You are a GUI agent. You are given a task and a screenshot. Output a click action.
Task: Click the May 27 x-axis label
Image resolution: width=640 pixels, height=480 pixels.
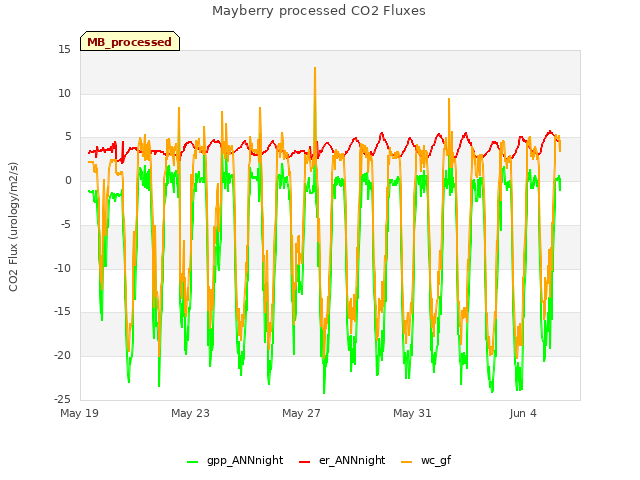301,413
